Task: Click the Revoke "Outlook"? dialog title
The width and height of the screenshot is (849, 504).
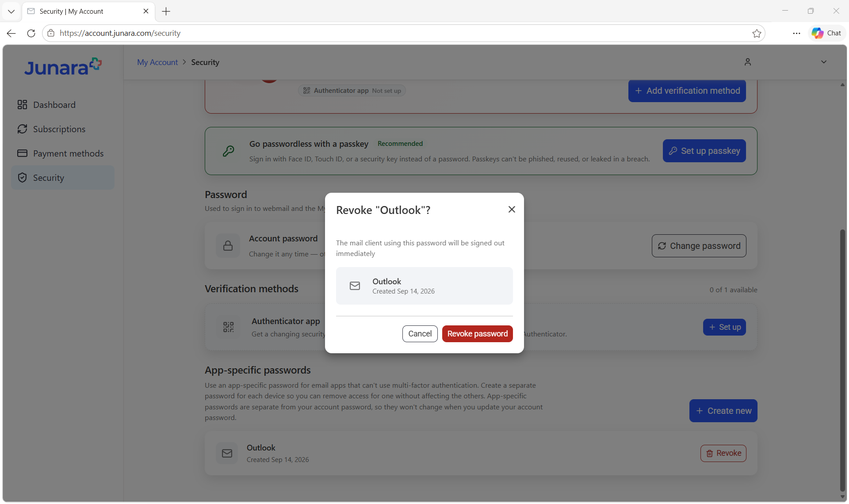Action: pyautogui.click(x=383, y=210)
